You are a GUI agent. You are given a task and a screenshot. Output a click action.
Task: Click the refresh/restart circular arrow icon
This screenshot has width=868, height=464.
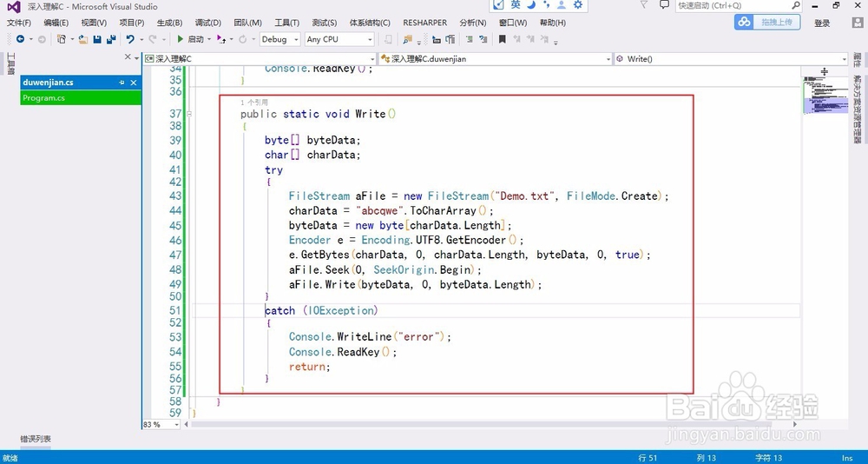[242, 39]
